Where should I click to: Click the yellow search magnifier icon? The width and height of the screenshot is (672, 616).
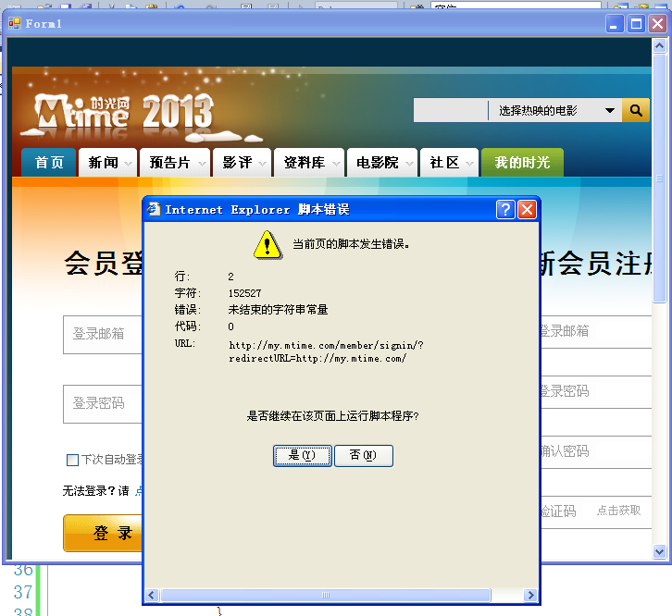tap(635, 111)
